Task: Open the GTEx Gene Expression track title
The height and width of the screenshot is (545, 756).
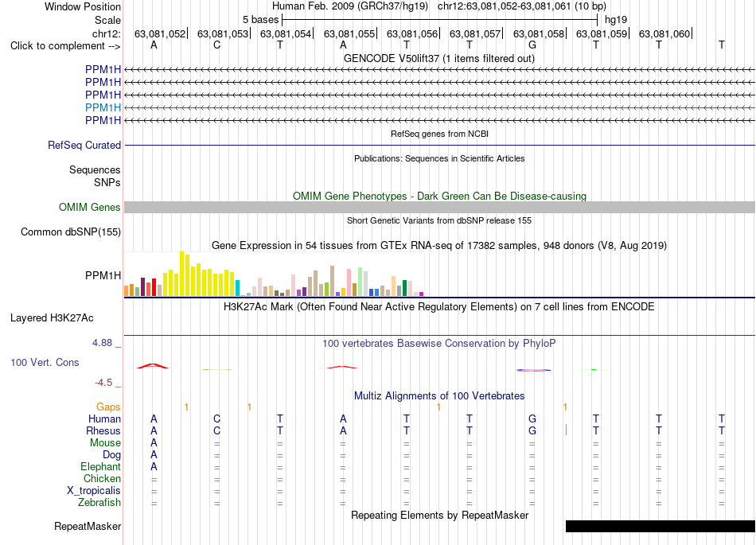Action: click(x=439, y=245)
